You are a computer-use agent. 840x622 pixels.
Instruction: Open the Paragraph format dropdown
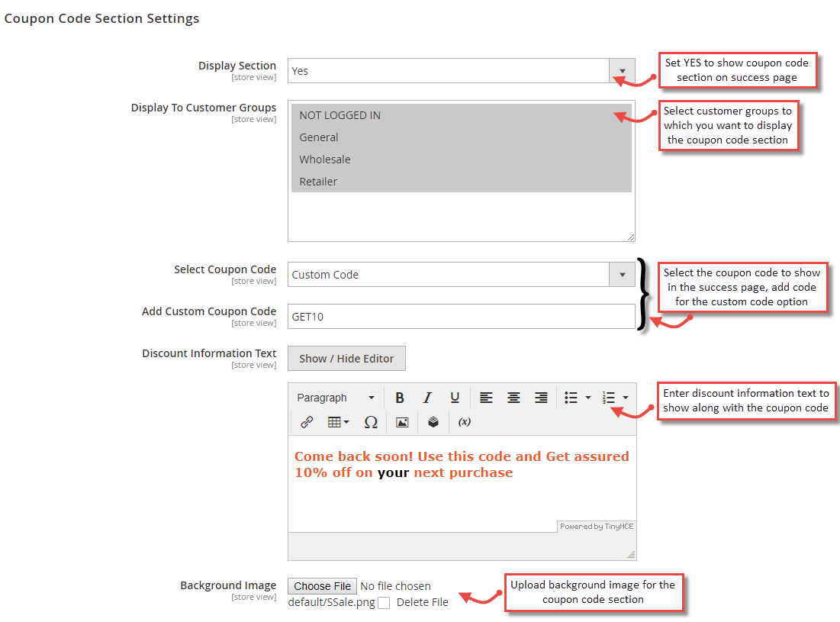[336, 398]
